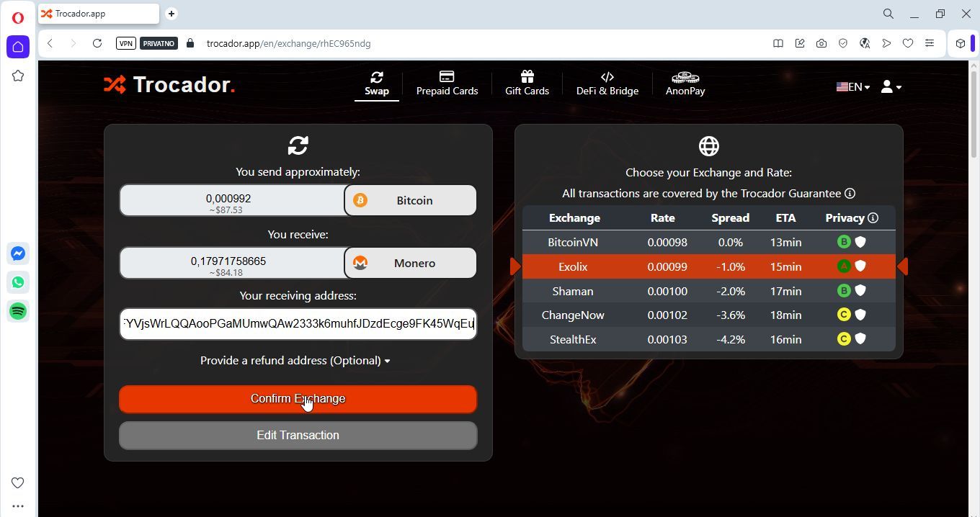This screenshot has width=980, height=517.
Task: Click the Rate column header
Action: coord(662,217)
